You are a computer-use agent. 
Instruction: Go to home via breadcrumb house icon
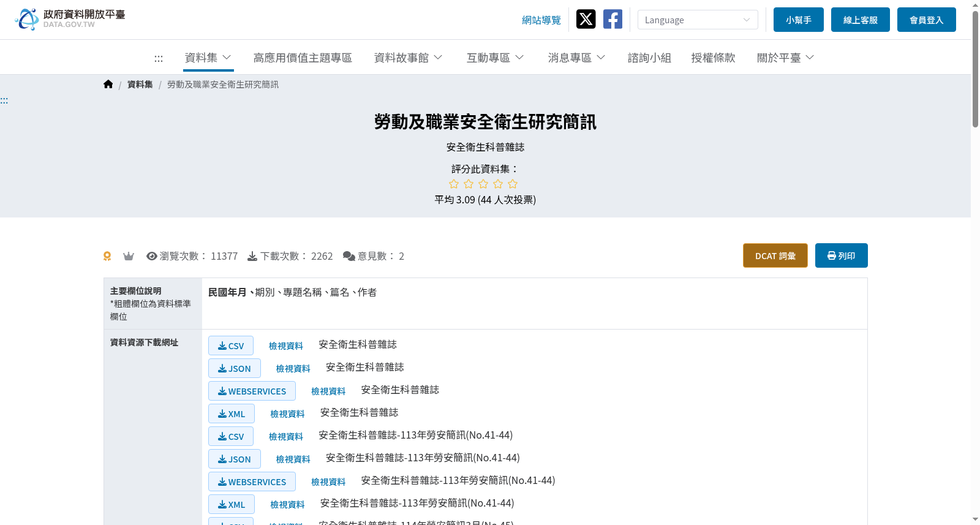point(108,85)
